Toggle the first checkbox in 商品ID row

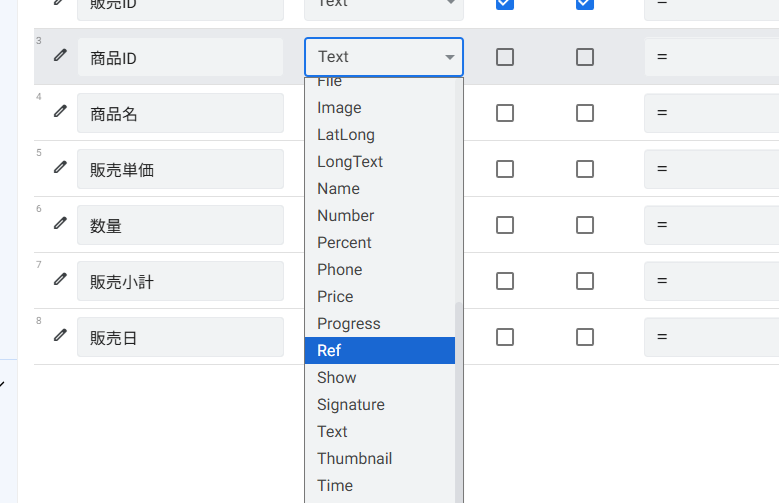505,57
